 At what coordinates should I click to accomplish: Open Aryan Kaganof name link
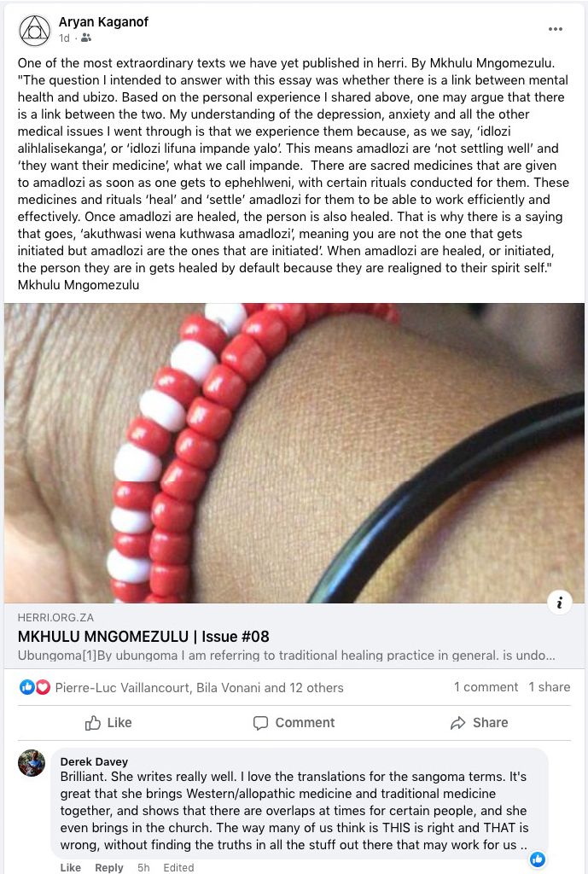tap(103, 21)
